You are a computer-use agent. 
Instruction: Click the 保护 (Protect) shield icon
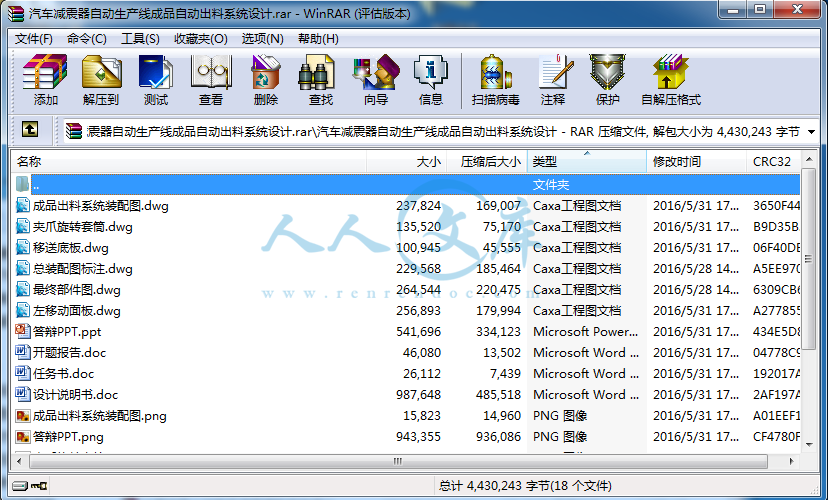pos(607,71)
